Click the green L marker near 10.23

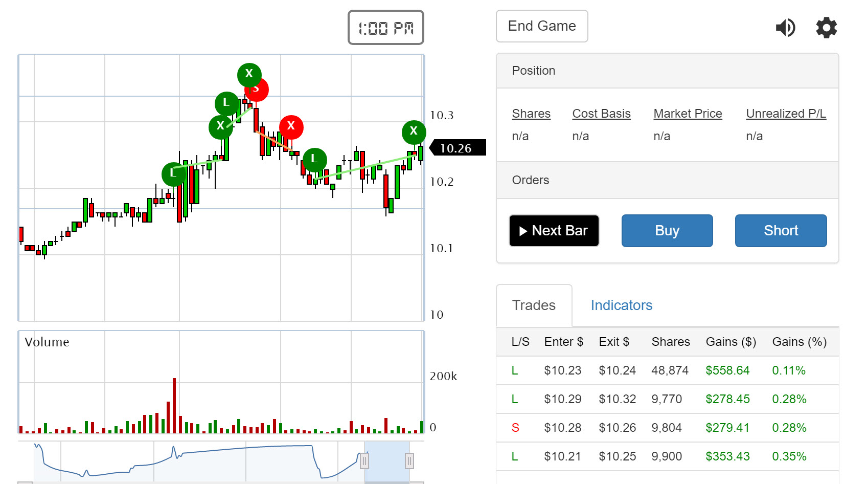314,160
